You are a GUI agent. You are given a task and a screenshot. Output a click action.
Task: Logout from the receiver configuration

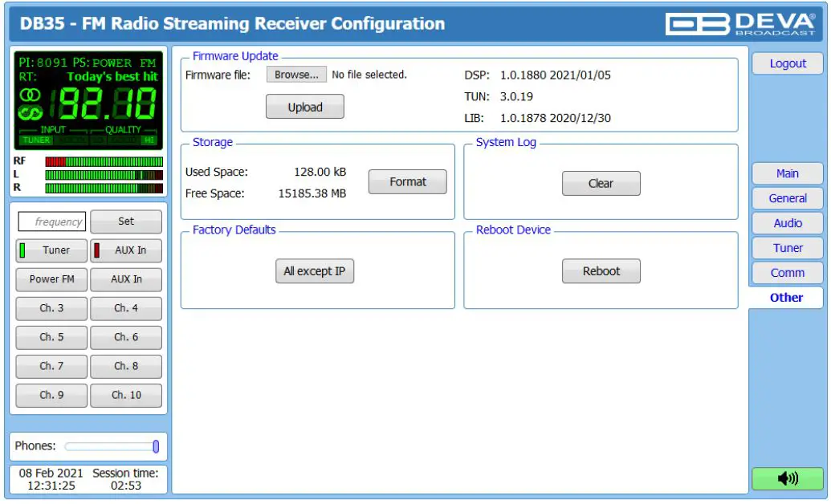tap(786, 63)
